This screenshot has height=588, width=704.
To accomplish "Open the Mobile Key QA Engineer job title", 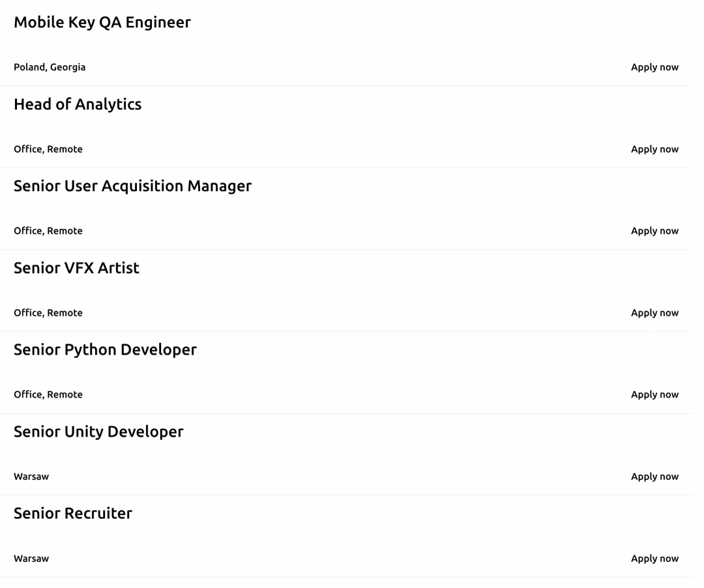I will pos(102,22).
